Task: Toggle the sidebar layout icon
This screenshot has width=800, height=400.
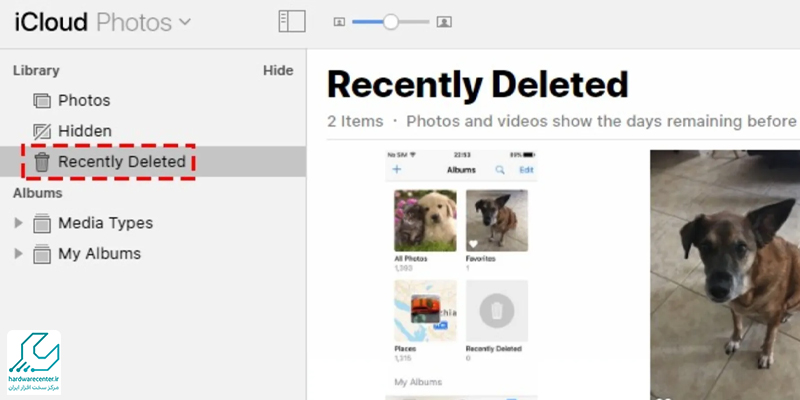Action: [292, 21]
